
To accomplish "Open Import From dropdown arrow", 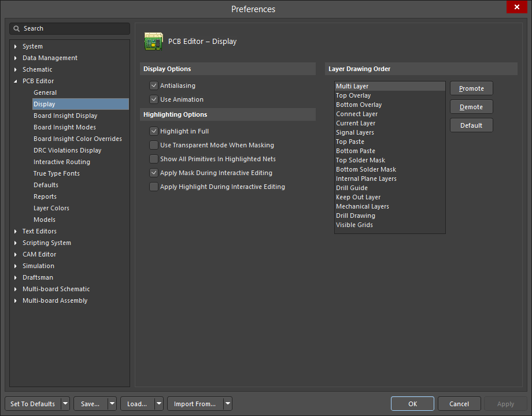I will point(228,404).
